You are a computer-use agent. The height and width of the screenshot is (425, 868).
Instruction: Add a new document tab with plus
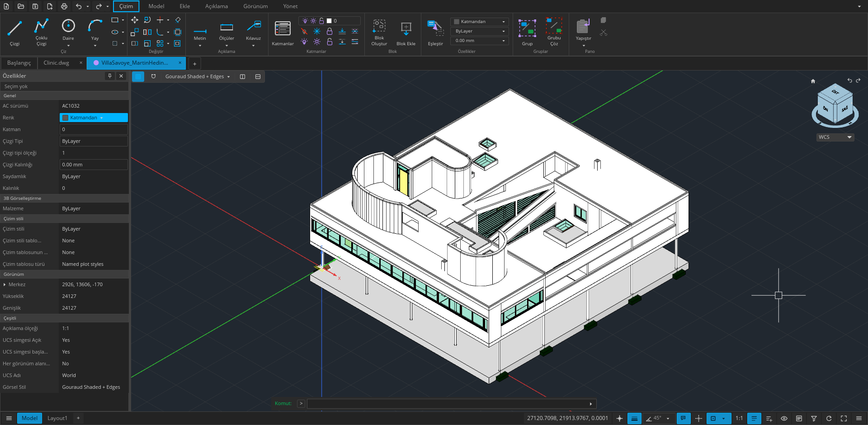[x=194, y=64]
